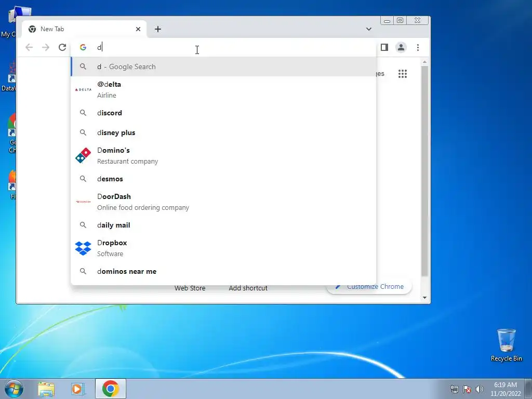Choose the discord suggestion
This screenshot has height=399, width=532.
point(223,113)
